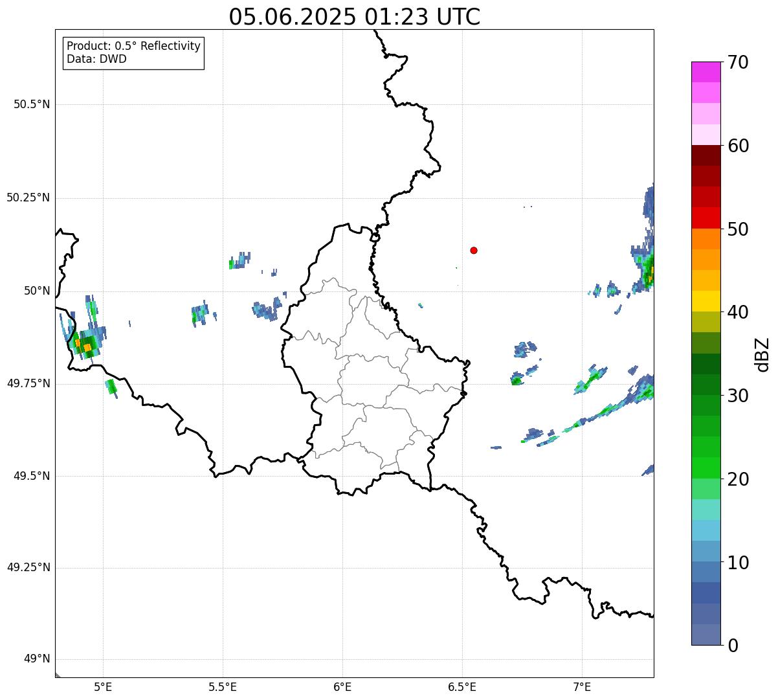Click the red station marker dot
The width and height of the screenshot is (778, 700).
[474, 250]
